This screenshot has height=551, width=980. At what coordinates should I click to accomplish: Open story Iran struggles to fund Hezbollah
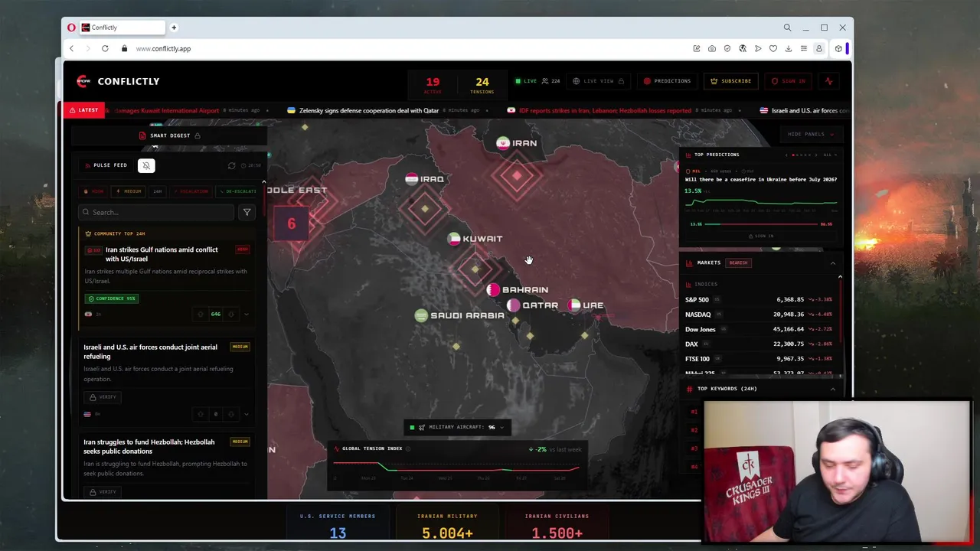click(x=149, y=446)
